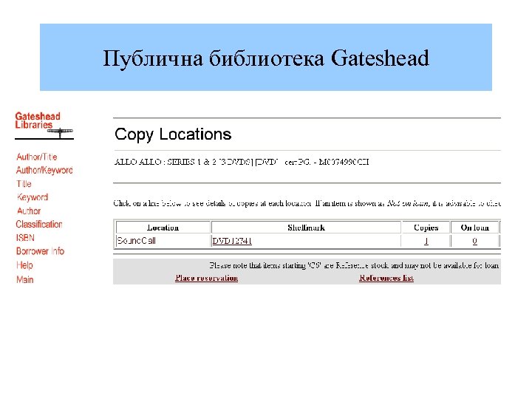
Task: Click the Gateshead Libraries logo
Action: (44, 125)
